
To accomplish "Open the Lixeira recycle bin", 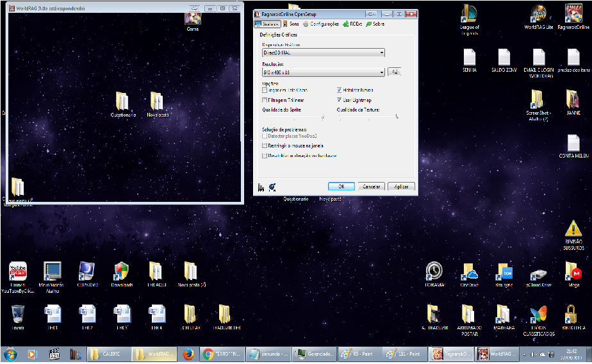I will tap(18, 317).
